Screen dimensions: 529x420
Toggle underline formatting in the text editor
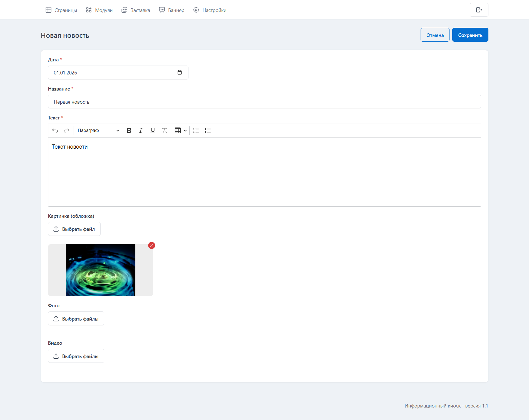(x=153, y=131)
